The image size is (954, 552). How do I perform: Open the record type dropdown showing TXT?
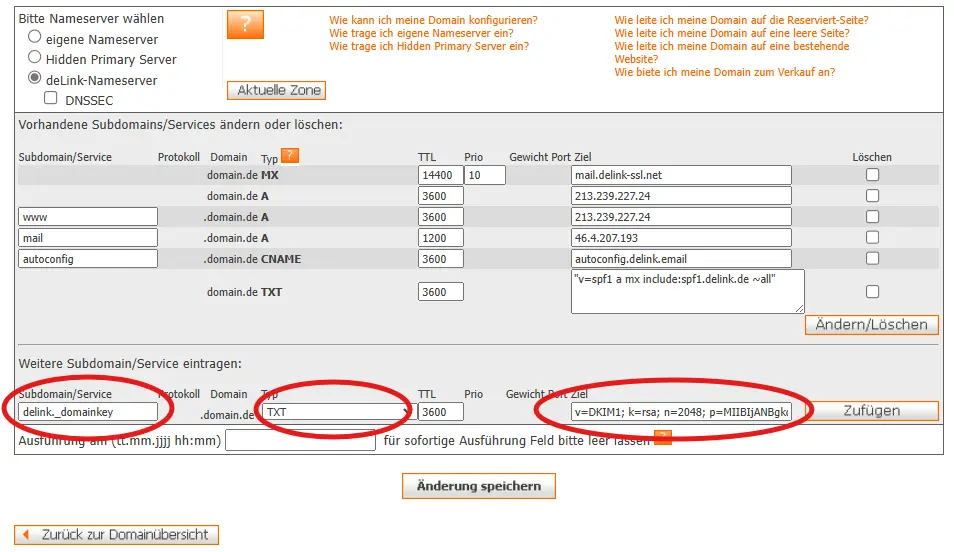(x=338, y=412)
